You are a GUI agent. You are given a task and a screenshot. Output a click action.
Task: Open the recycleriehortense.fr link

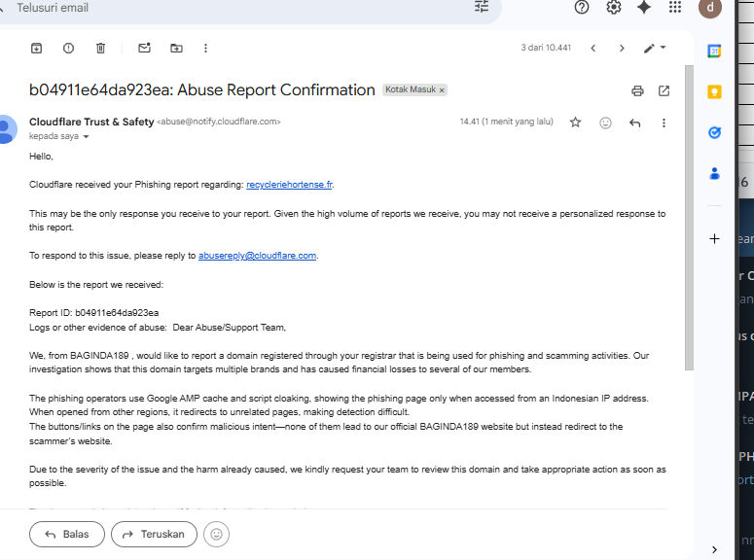(289, 185)
